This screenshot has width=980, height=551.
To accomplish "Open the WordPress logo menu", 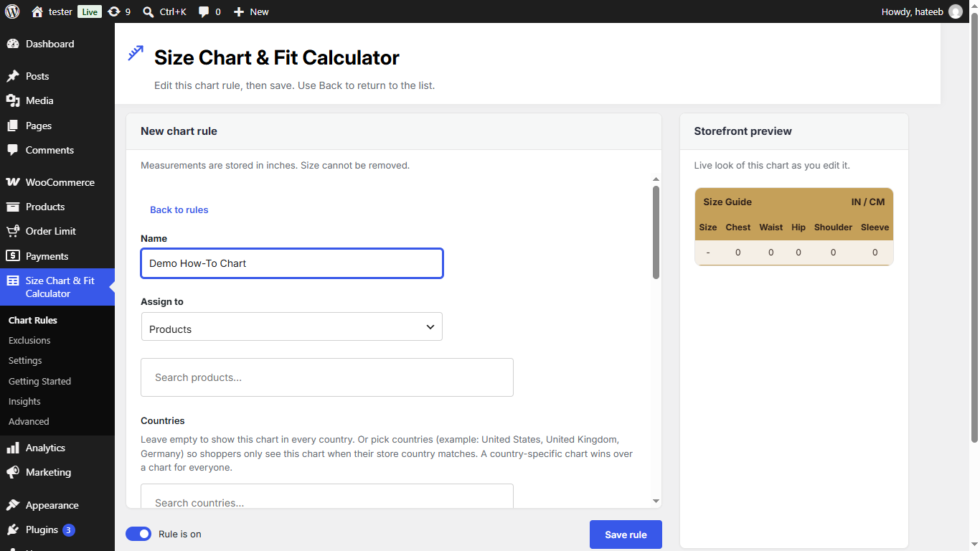I will point(12,11).
